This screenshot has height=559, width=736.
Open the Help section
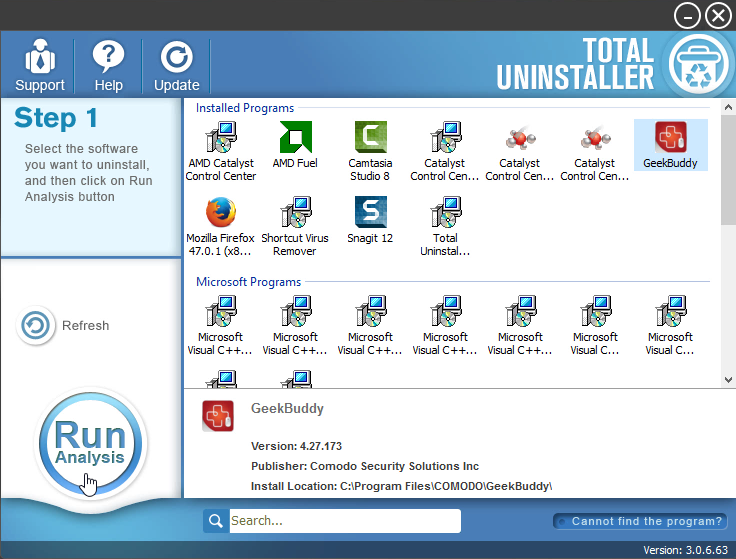click(x=108, y=65)
